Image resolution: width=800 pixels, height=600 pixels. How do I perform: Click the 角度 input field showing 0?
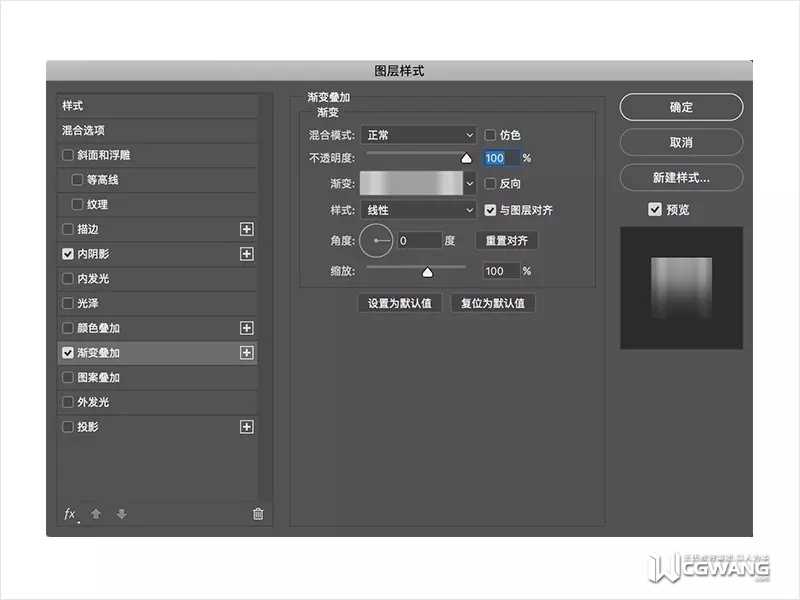419,240
